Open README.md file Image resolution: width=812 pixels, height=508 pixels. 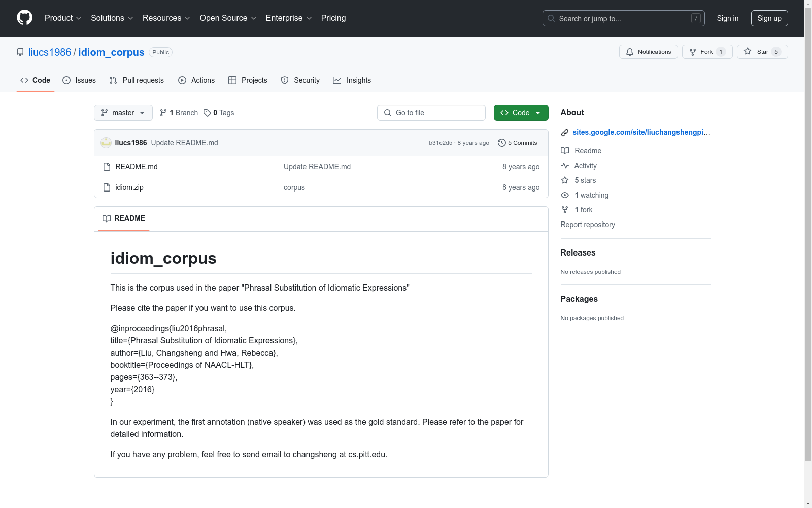[137, 167]
